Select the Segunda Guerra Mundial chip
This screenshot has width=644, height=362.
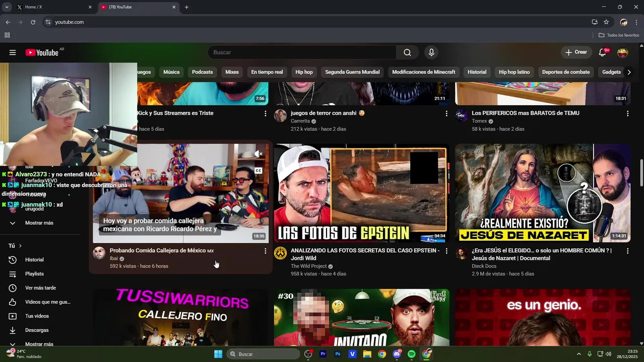coord(352,72)
